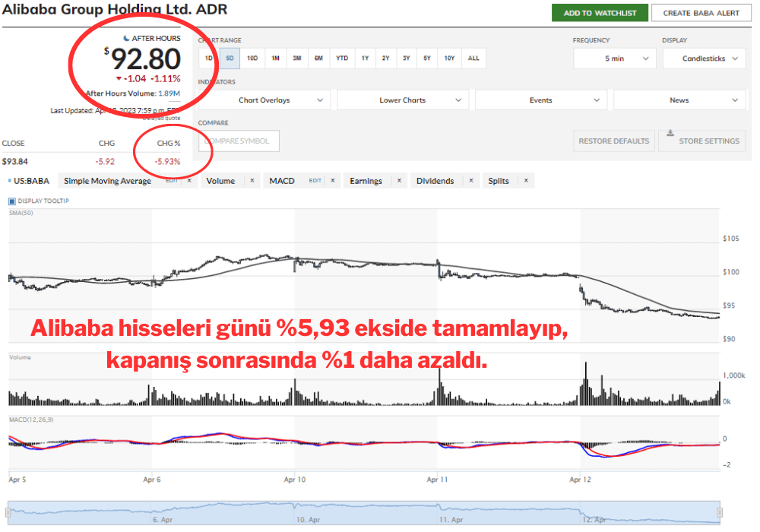Select the 3M chart range

(x=297, y=59)
